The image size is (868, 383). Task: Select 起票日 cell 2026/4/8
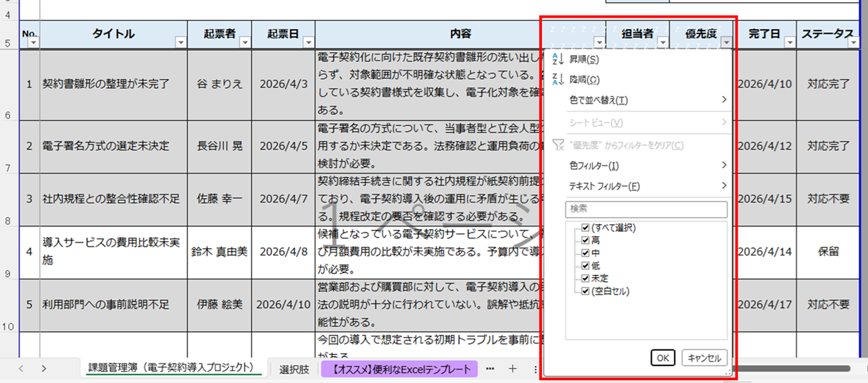point(283,252)
